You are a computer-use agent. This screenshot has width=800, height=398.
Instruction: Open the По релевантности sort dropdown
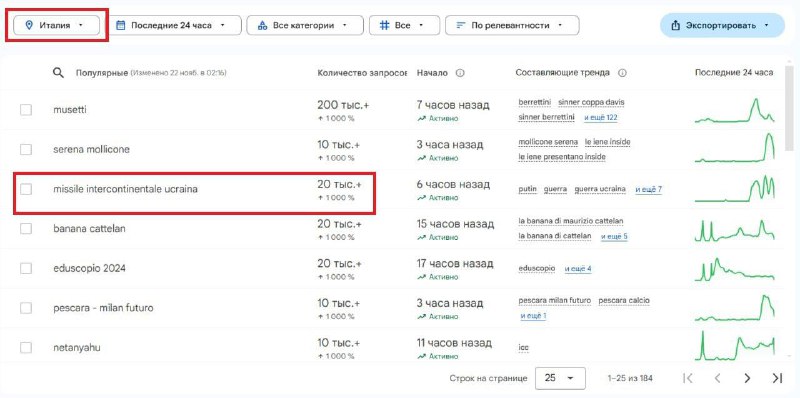(512, 25)
